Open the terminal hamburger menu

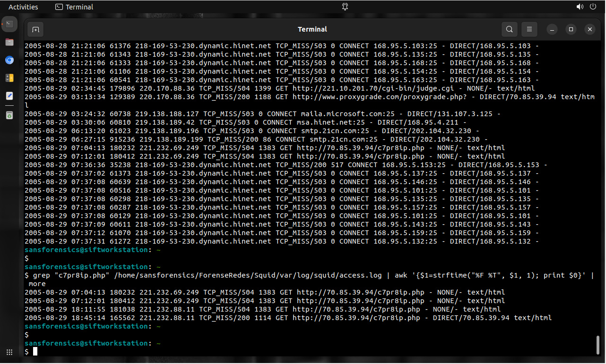pyautogui.click(x=529, y=29)
